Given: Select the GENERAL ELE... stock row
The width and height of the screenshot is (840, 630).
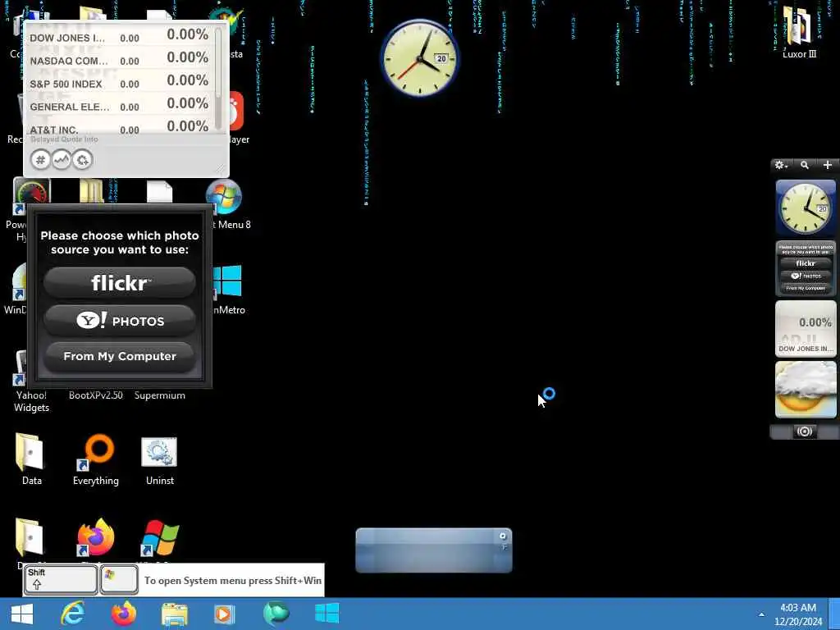Looking at the screenshot, I should coord(119,106).
